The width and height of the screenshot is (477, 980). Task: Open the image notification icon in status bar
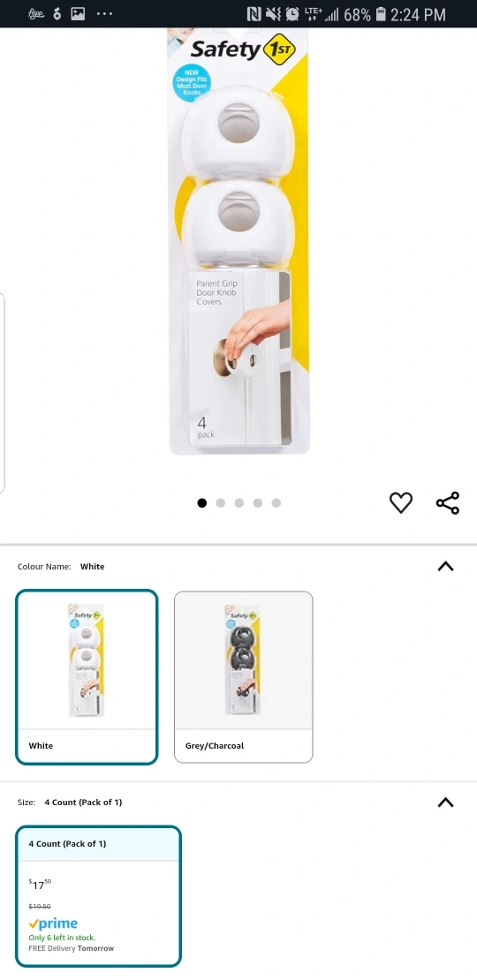(78, 14)
